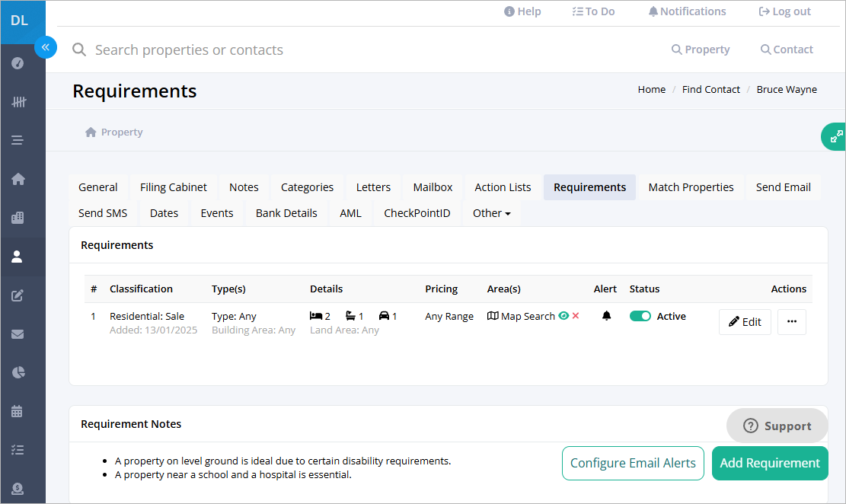The height and width of the screenshot is (504, 846).
Task: Open the Categories tab
Action: click(307, 187)
